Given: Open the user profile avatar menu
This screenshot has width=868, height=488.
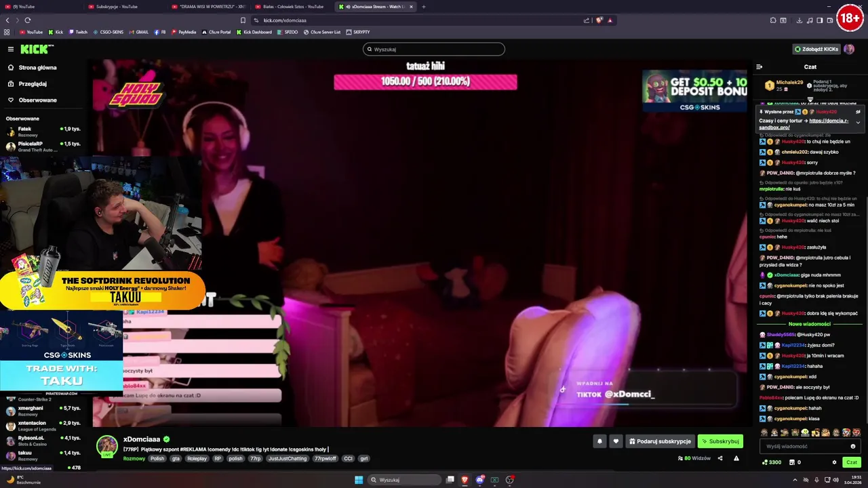Looking at the screenshot, I should tap(849, 49).
